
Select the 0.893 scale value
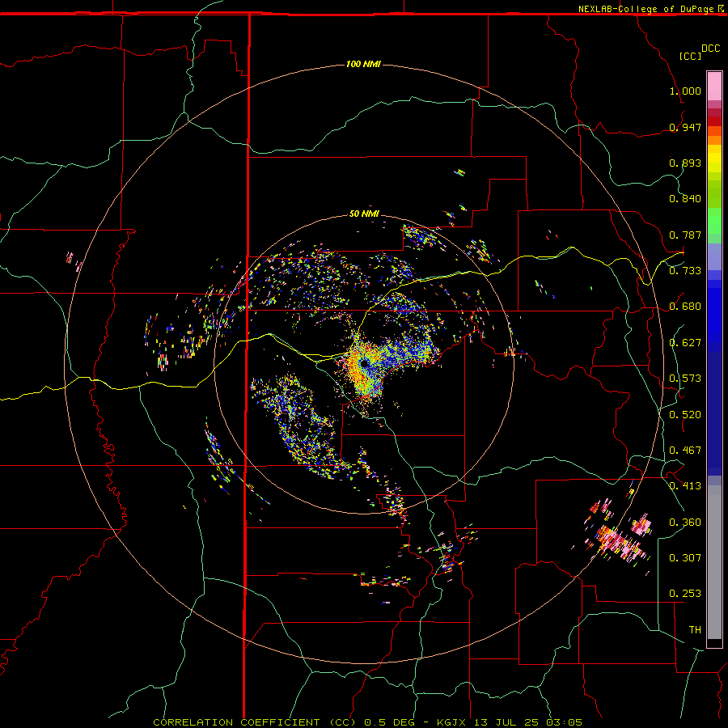(685, 163)
